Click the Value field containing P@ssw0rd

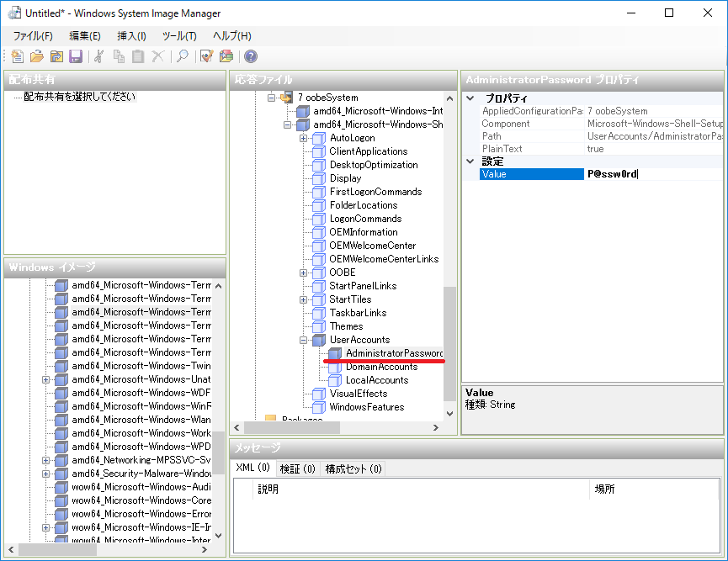654,174
